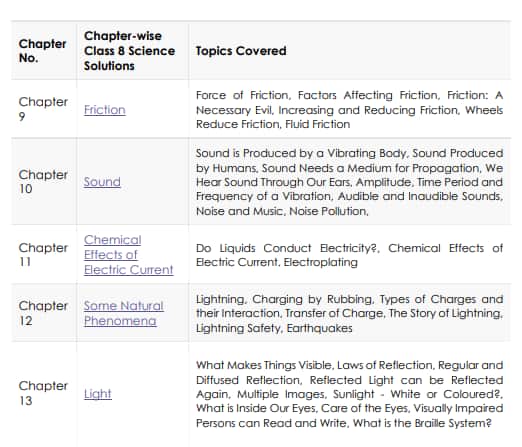Open Chemical Effects of Electric Current link
Image resolution: width=522 pixels, height=447 pixels.
(128, 255)
